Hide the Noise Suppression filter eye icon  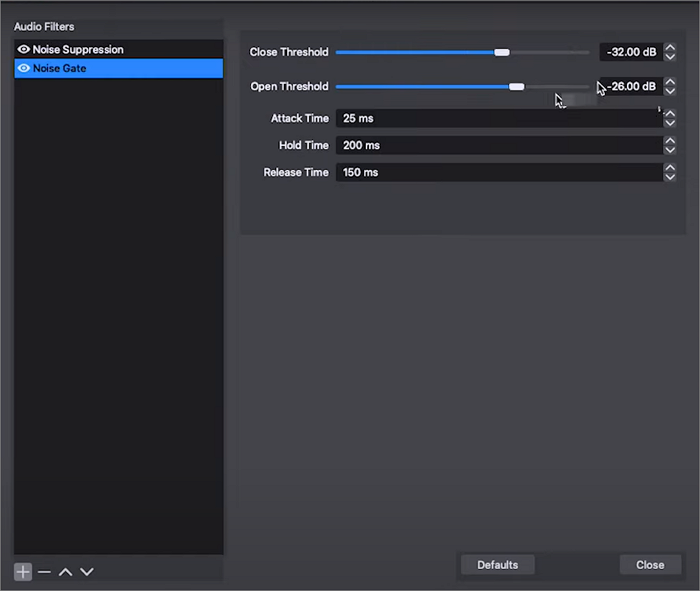(23, 49)
